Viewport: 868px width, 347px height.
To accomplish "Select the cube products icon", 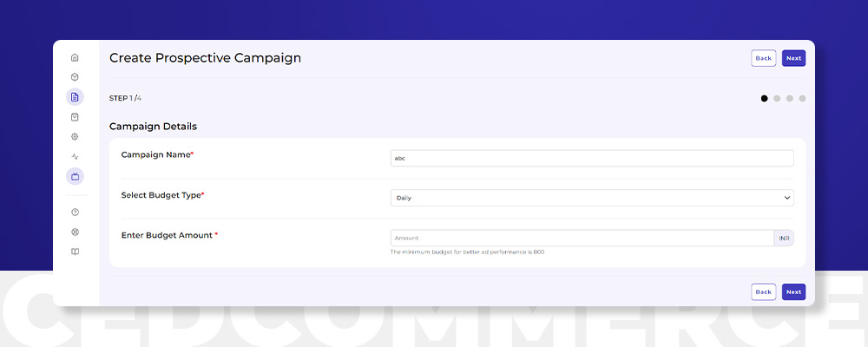I will (x=75, y=77).
